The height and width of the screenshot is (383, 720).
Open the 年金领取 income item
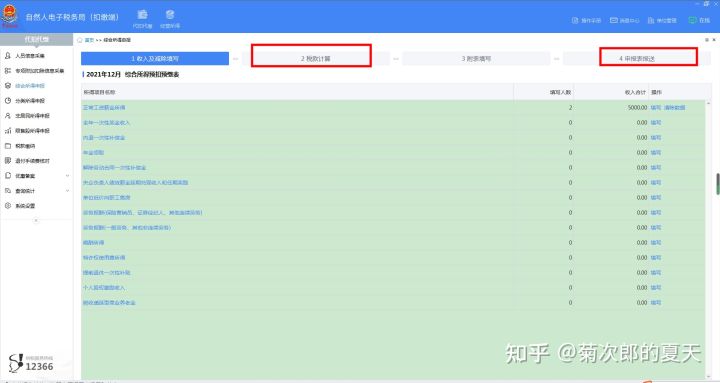[93, 152]
